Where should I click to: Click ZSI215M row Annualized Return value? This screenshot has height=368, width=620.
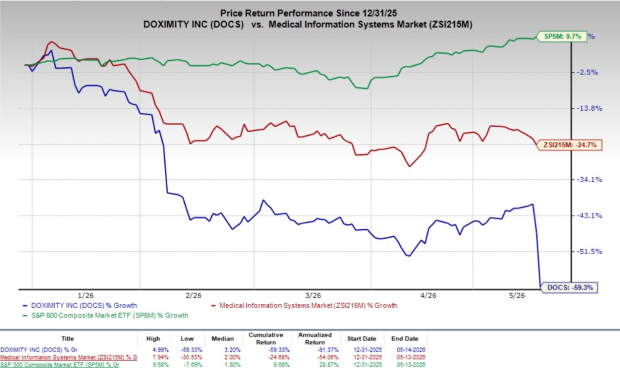click(x=328, y=357)
